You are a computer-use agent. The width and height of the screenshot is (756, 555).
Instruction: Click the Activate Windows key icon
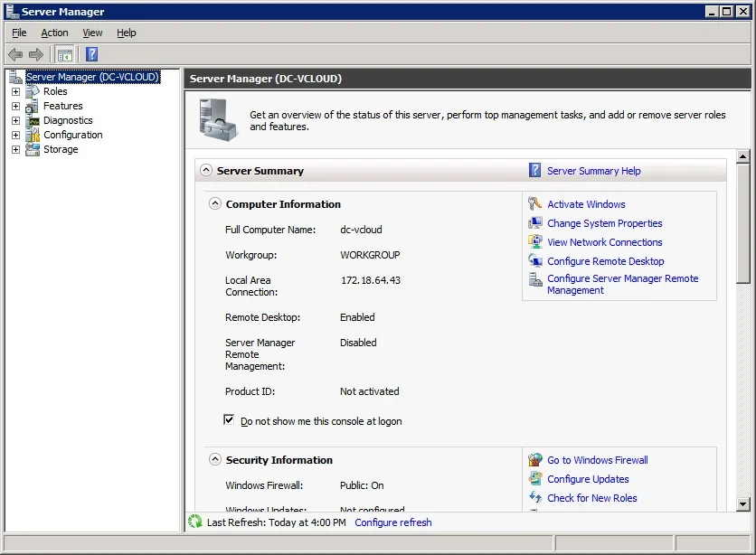tap(534, 203)
